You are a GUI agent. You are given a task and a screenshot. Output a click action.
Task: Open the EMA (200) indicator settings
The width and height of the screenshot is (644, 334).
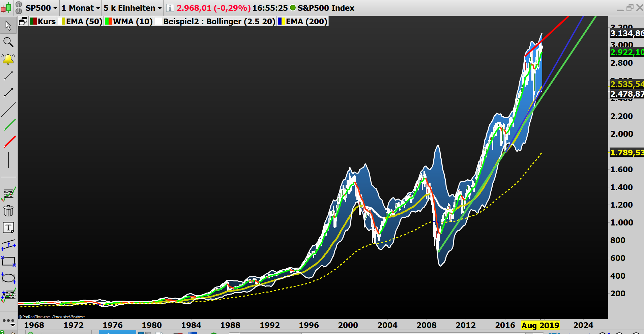click(307, 21)
